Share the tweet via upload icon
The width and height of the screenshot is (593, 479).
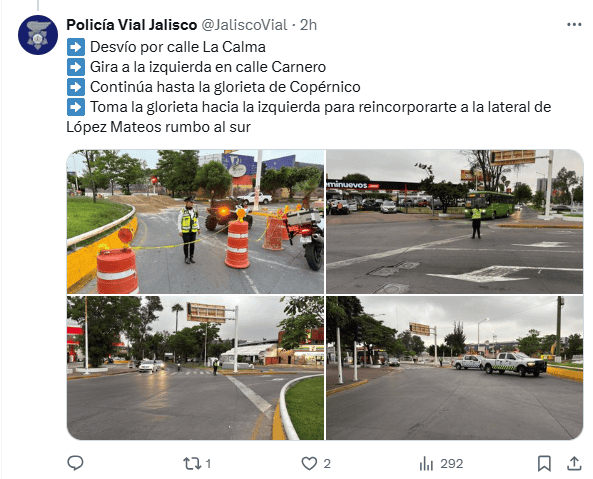(574, 463)
